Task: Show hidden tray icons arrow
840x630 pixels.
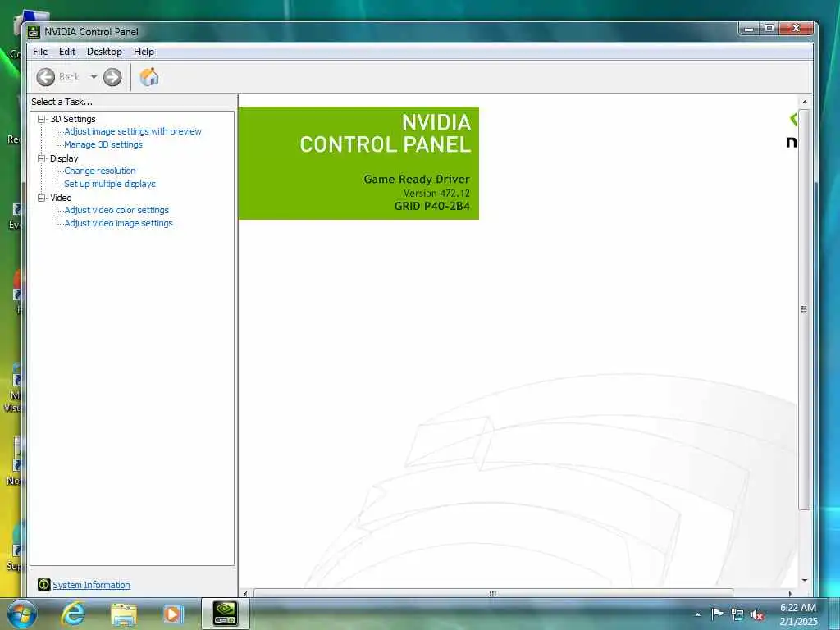Action: (697, 615)
